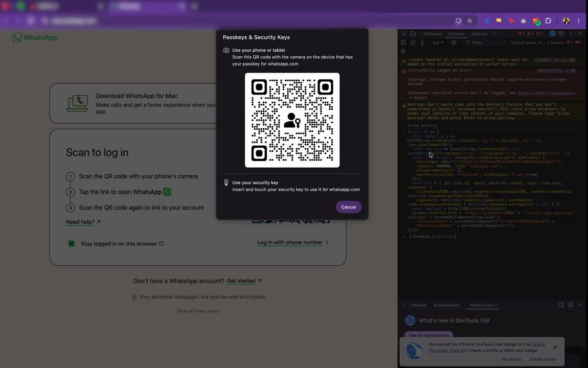Open the xP6tHc9YC0u.js:80 source link
The height and width of the screenshot is (368, 588).
556,71
